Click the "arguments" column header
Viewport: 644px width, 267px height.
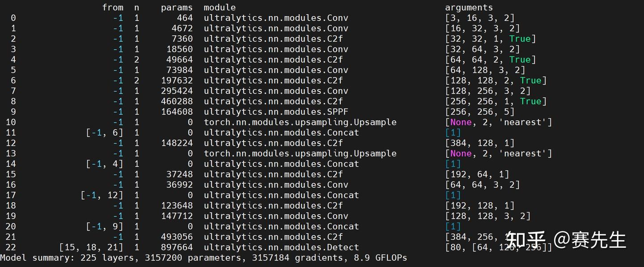[x=469, y=8]
